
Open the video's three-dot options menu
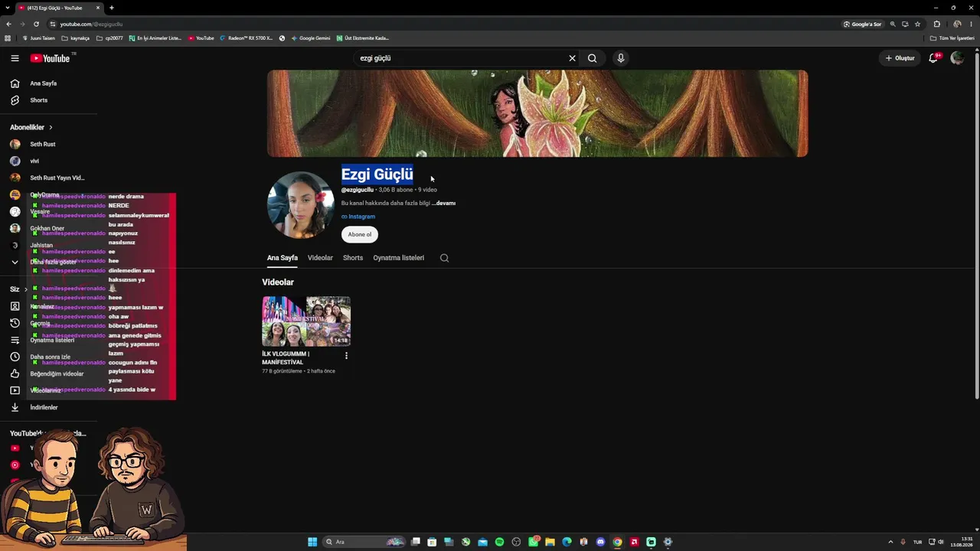[346, 355]
